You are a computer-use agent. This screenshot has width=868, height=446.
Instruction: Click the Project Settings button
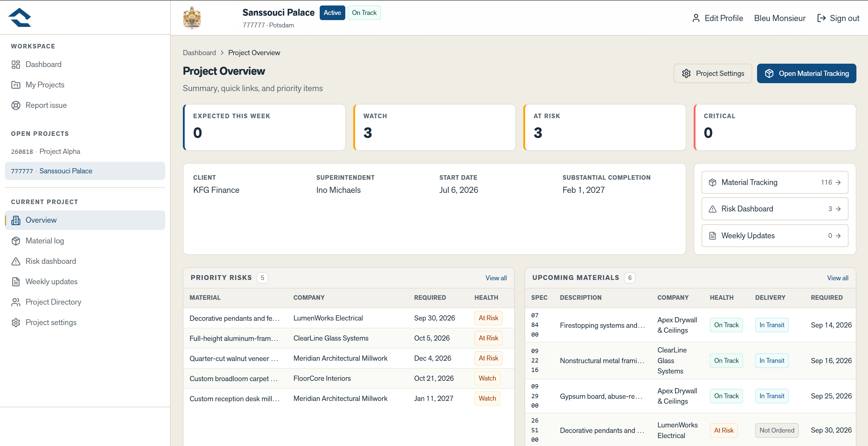713,73
